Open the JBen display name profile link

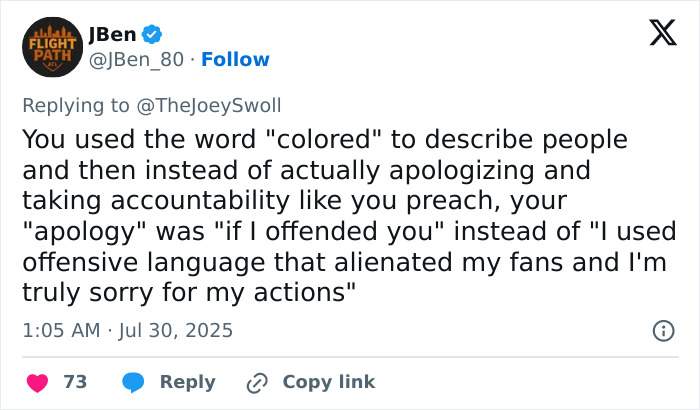[x=111, y=34]
